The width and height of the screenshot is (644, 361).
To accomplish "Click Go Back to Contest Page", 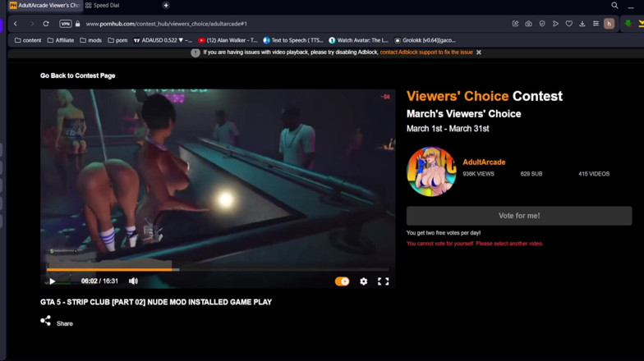I will click(77, 75).
